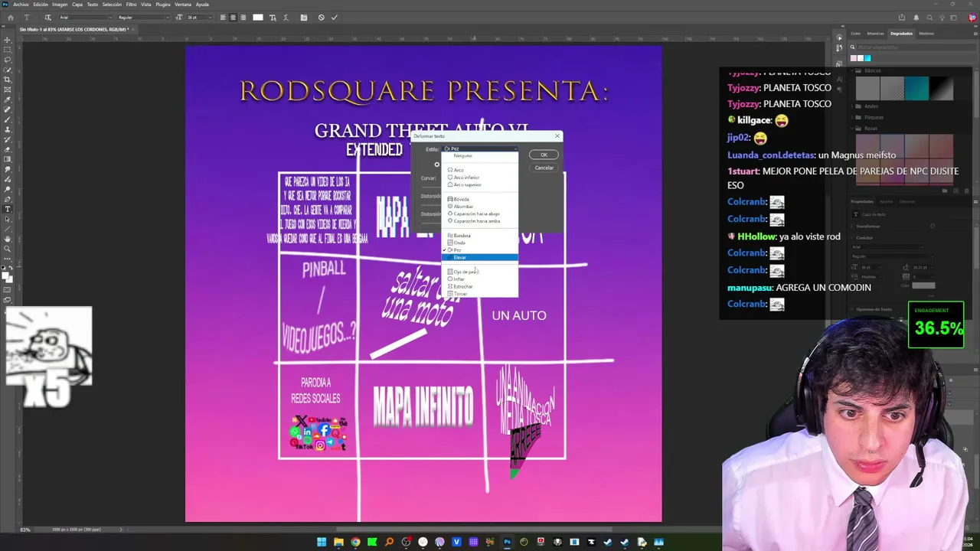Open the Selección menu

point(113,5)
